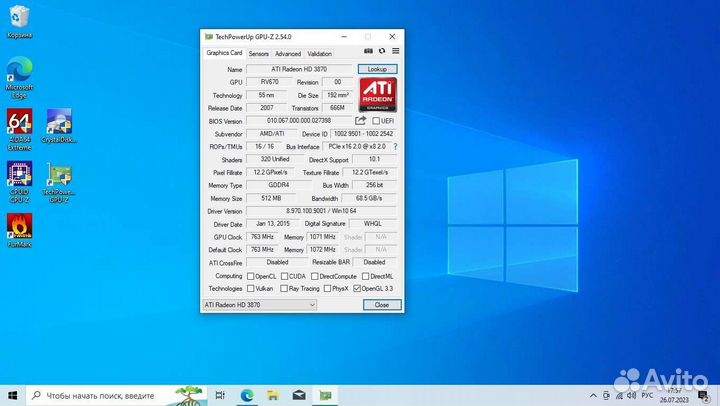Toggle the DirectCompute checkbox
This screenshot has height=406, width=720.
tap(315, 276)
